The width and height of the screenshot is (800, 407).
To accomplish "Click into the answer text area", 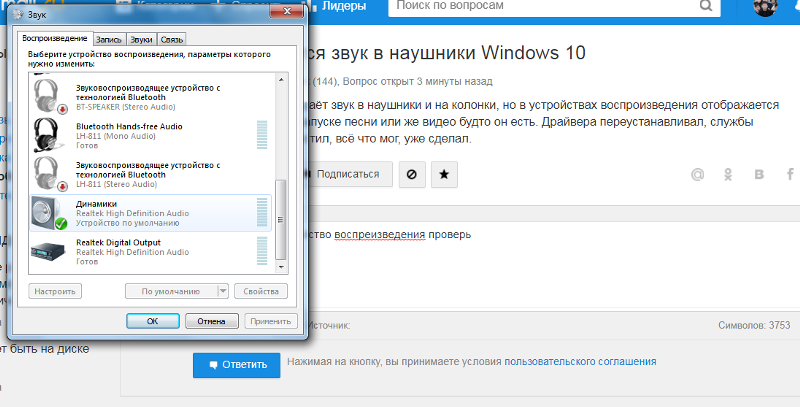I will pos(554,265).
